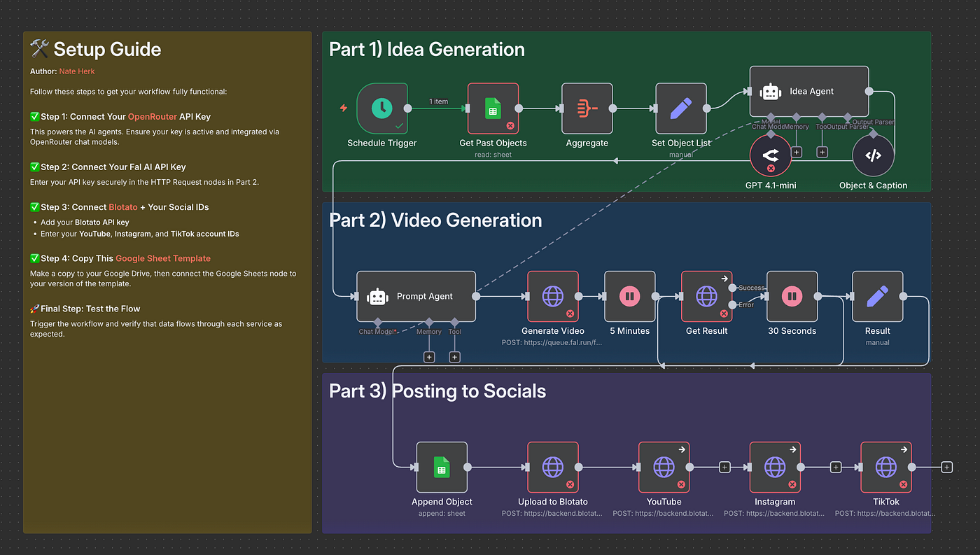This screenshot has height=555, width=980.
Task: Click the "Final Step: Test the Flow" heading
Action: 90,309
